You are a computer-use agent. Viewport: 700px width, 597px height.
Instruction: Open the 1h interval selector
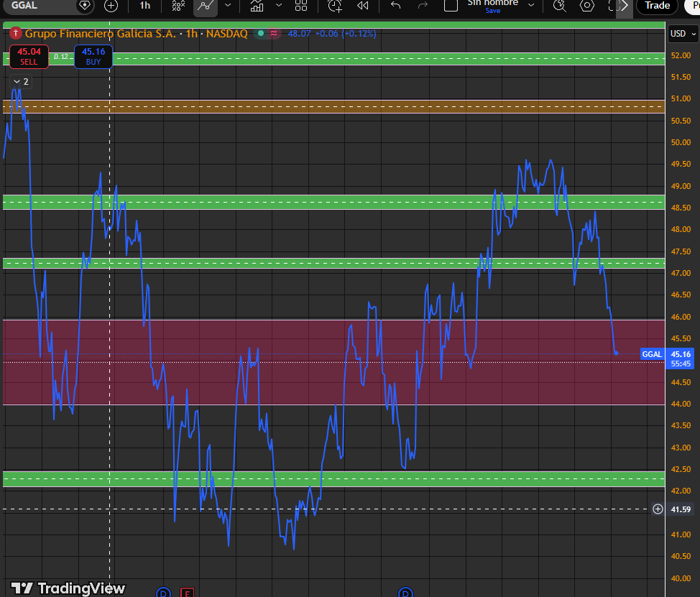coord(144,6)
